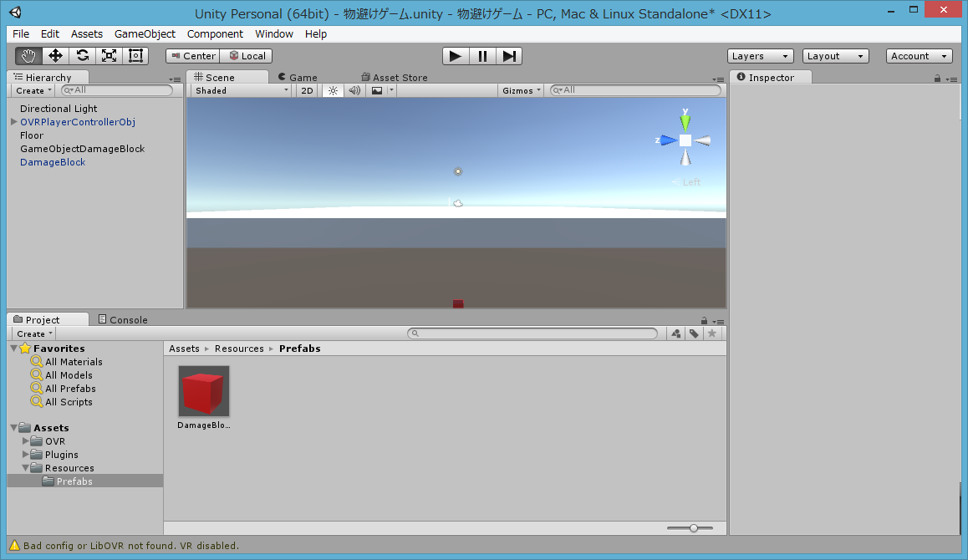The image size is (968, 560).
Task: Select GameObjectDamageBlock in Hierarchy
Action: point(82,149)
